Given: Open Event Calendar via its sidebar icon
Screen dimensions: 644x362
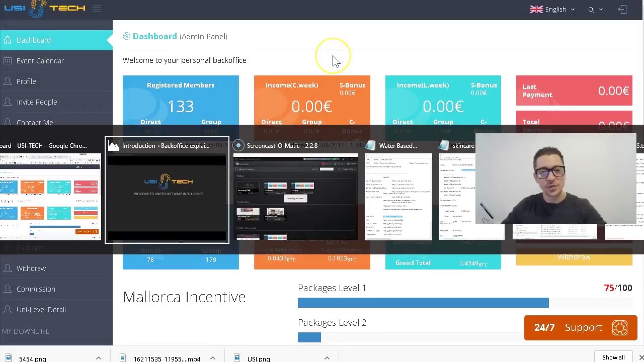Looking at the screenshot, I should coord(8,61).
